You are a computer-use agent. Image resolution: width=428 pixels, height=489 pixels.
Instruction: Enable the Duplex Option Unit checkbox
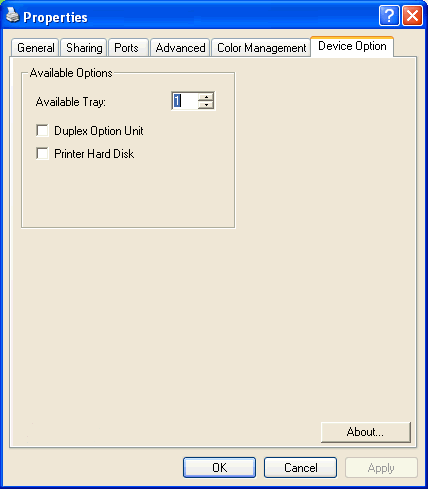43,131
